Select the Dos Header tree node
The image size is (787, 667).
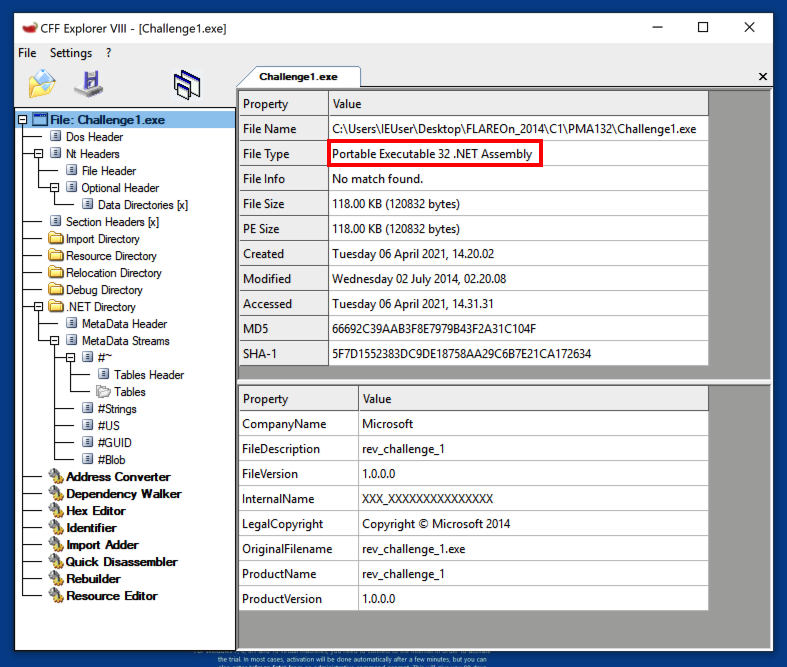point(94,137)
